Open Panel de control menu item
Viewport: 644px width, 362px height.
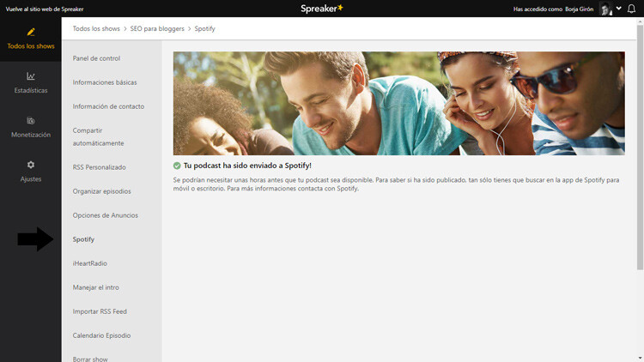(x=96, y=58)
